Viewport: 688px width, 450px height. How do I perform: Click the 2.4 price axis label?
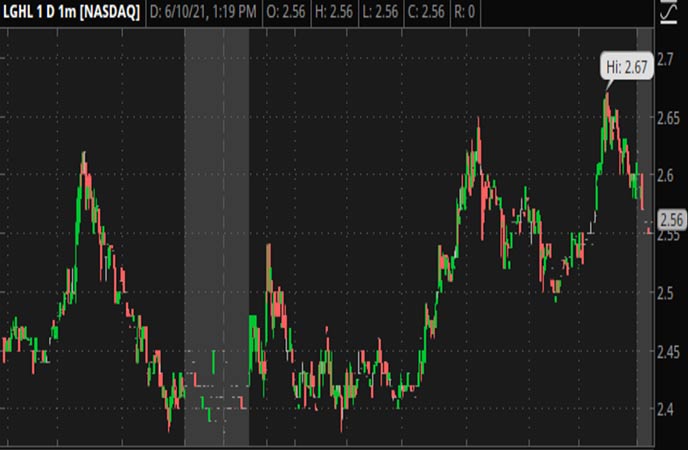[665, 410]
